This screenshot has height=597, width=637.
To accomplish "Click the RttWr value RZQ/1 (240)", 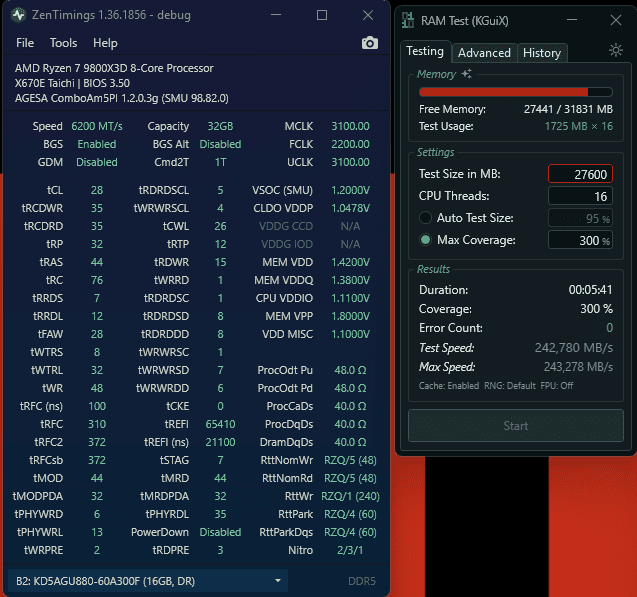I will [x=350, y=496].
